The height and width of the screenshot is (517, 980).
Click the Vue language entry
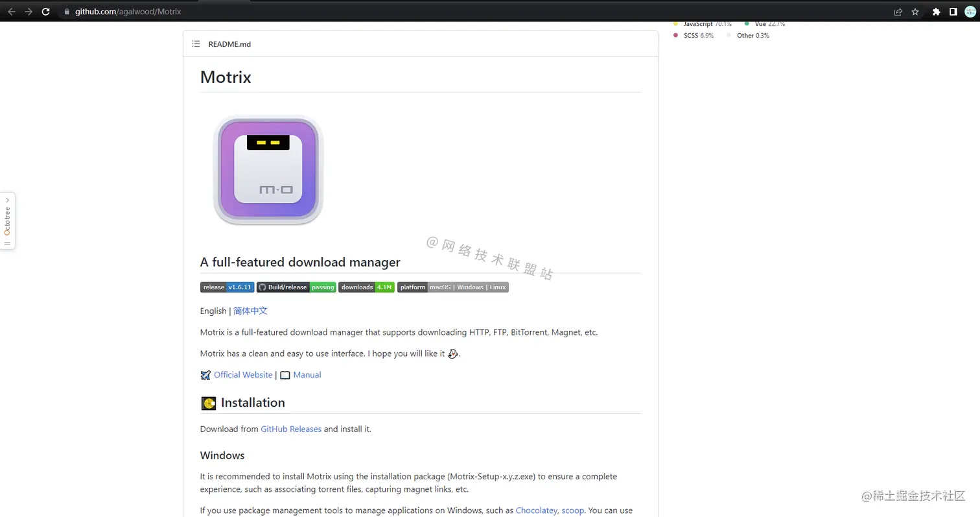coord(765,24)
